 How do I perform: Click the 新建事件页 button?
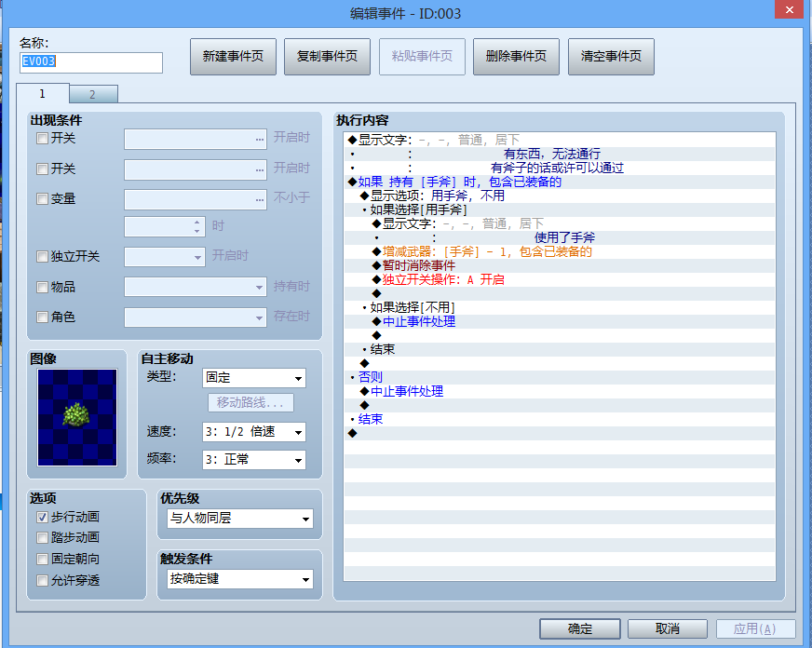click(x=233, y=57)
